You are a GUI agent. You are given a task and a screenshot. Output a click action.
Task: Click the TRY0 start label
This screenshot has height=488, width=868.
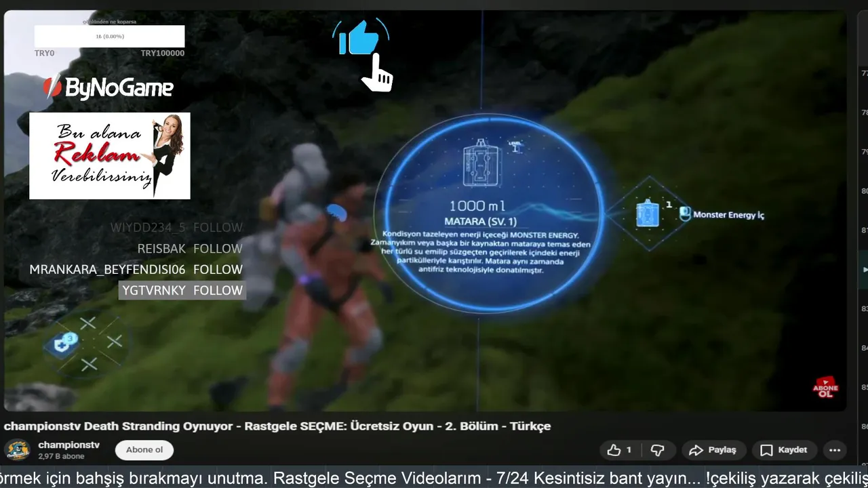click(x=45, y=53)
